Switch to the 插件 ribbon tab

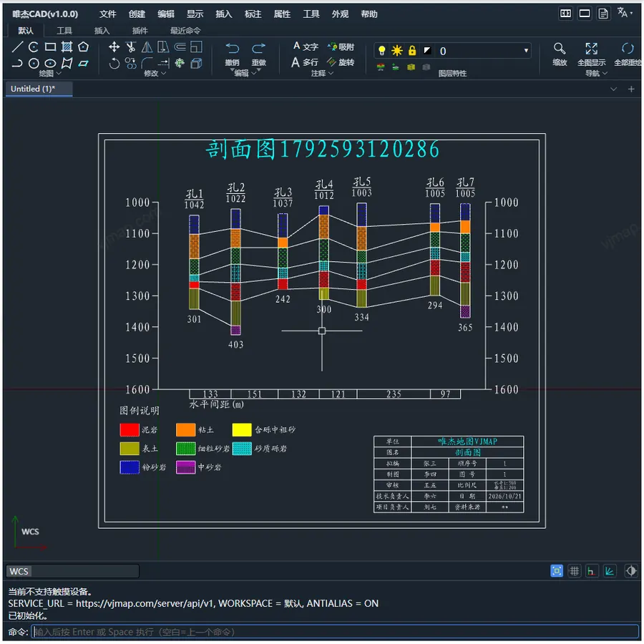140,31
